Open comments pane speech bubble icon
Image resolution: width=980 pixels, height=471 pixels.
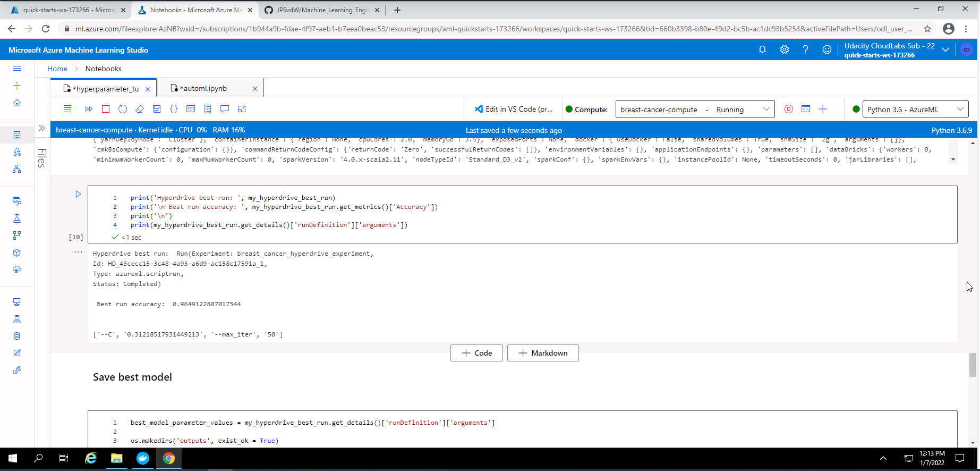tap(225, 109)
